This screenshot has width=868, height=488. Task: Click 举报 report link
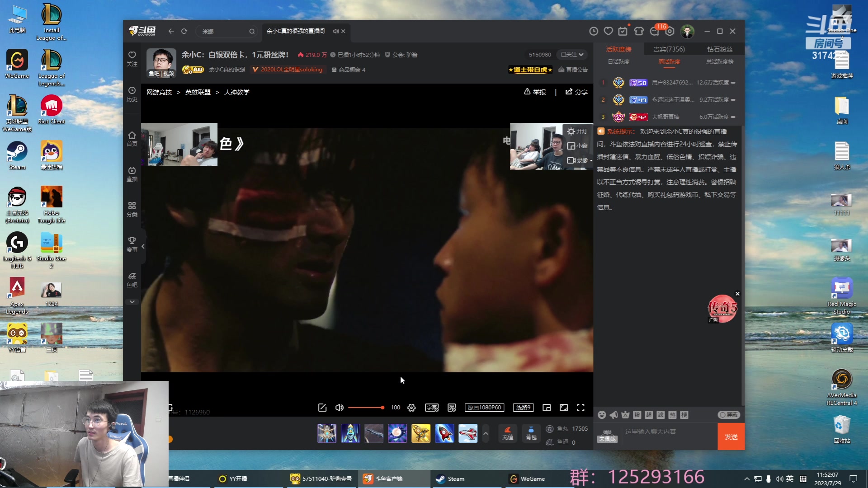(535, 92)
